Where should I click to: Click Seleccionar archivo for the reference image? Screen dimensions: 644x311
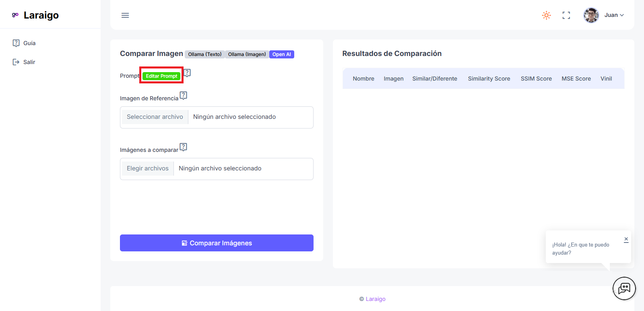point(155,117)
